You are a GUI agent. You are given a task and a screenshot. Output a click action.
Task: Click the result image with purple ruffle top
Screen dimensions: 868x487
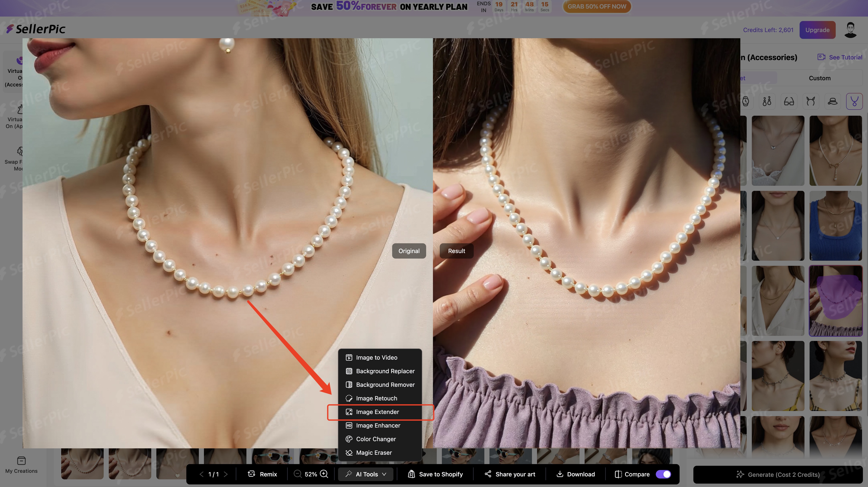587,243
